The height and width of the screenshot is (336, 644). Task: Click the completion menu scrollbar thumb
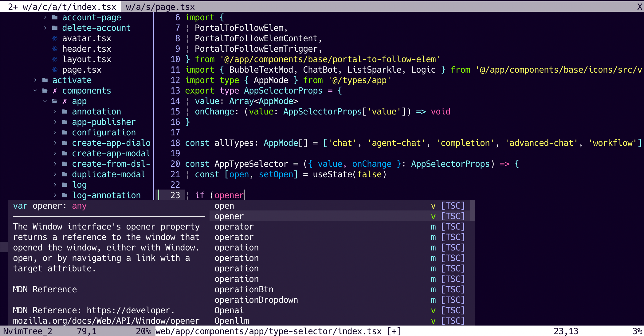pyautogui.click(x=473, y=210)
